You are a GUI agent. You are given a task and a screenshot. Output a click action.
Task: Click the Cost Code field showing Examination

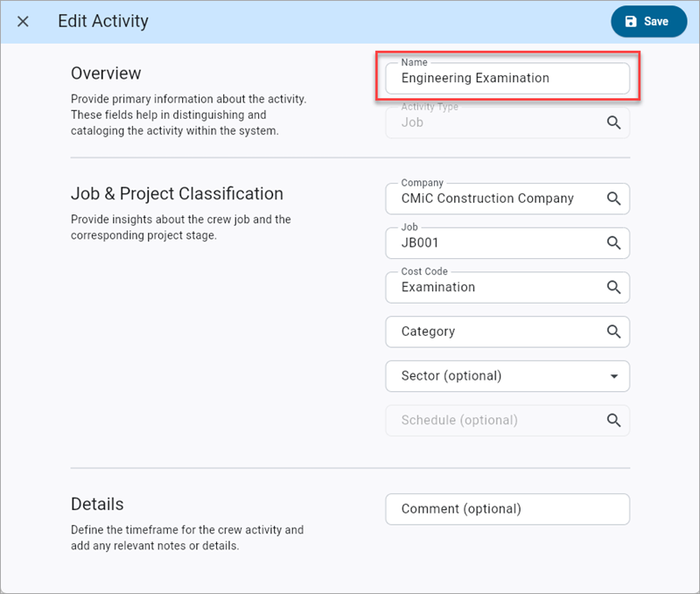(490, 287)
